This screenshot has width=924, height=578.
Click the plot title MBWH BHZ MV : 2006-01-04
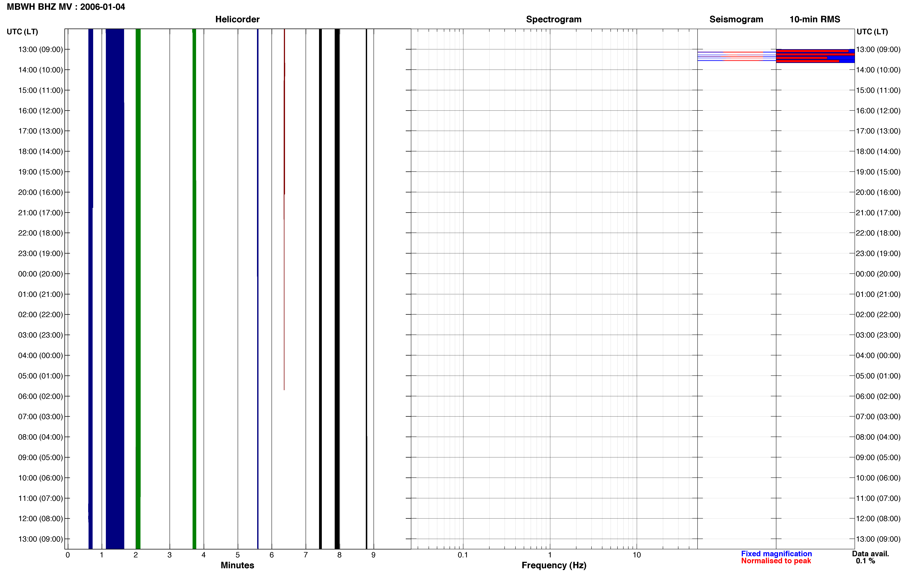click(x=66, y=7)
